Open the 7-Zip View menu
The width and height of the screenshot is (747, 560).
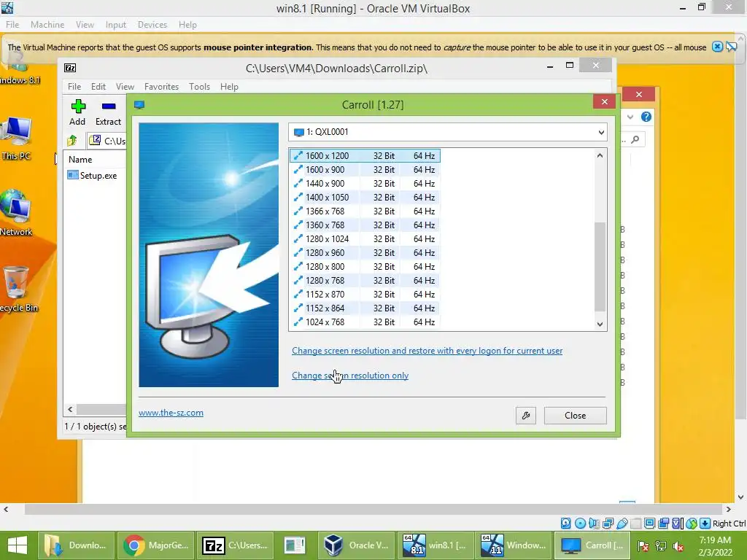(125, 87)
